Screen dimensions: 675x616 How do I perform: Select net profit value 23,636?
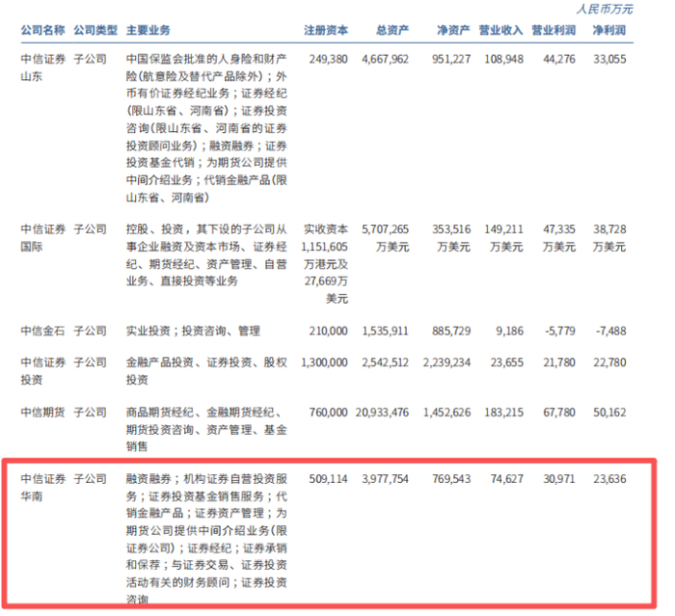(609, 479)
